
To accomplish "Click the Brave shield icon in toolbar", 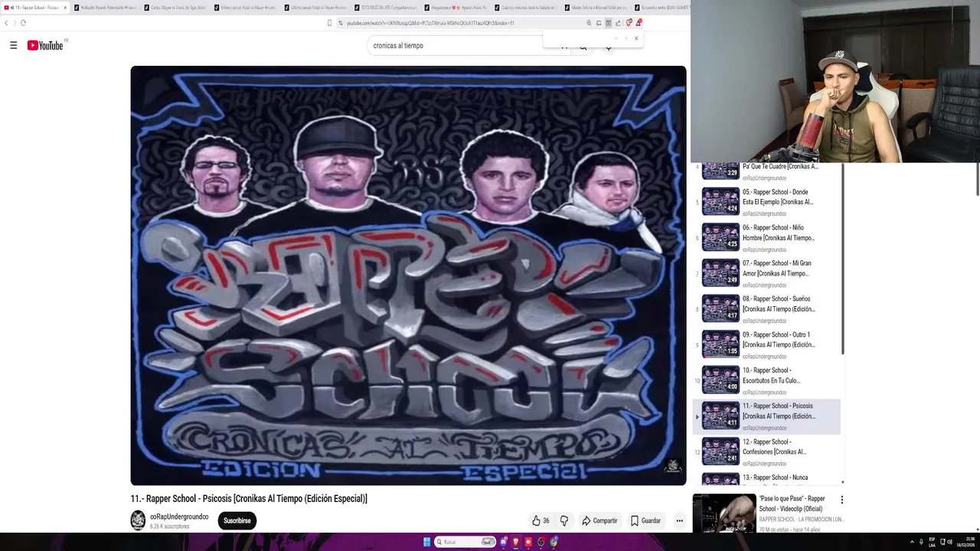I will point(629,23).
